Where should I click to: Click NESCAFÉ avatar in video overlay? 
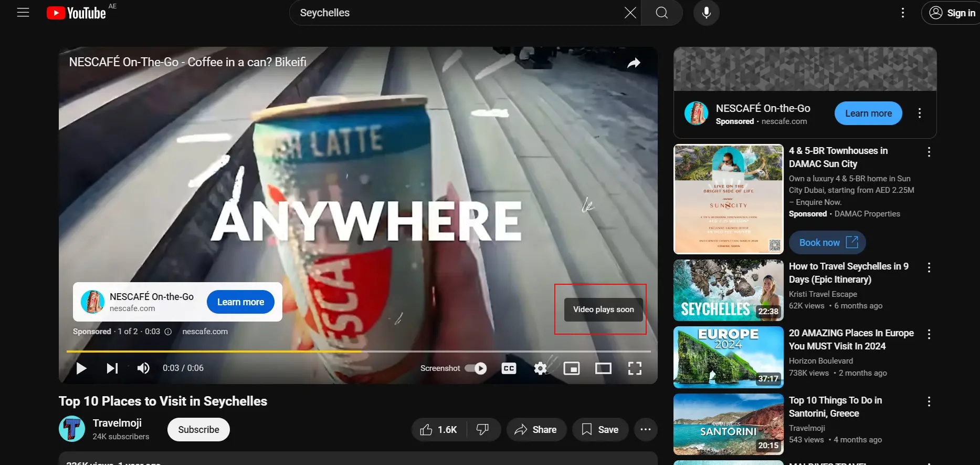(x=92, y=302)
